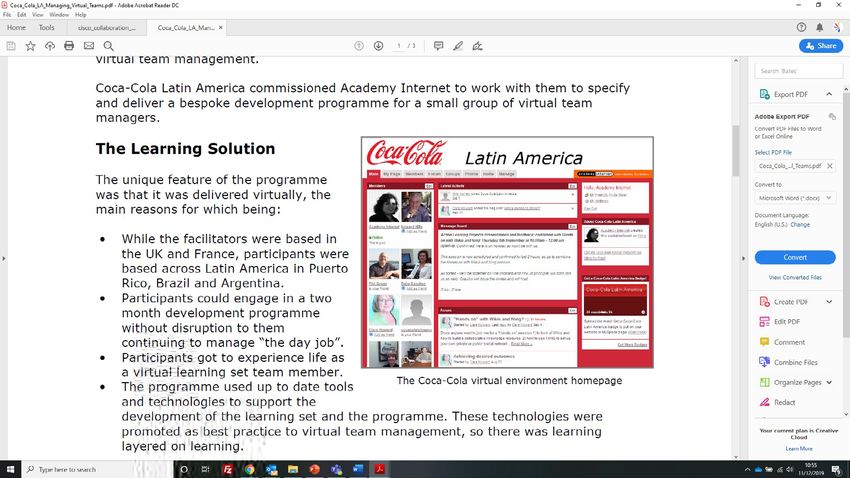Open FileZilla from the taskbar
The image size is (850, 478).
pos(228,469)
